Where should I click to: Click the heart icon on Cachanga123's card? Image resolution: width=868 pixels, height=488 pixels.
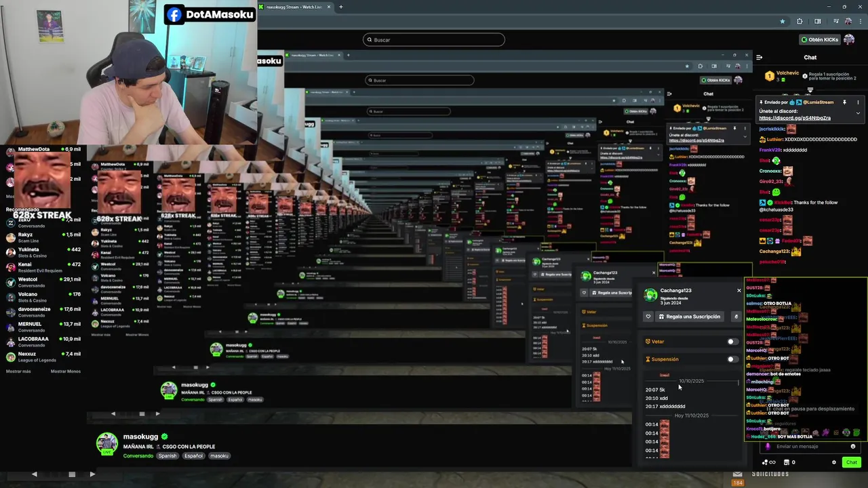coord(648,317)
